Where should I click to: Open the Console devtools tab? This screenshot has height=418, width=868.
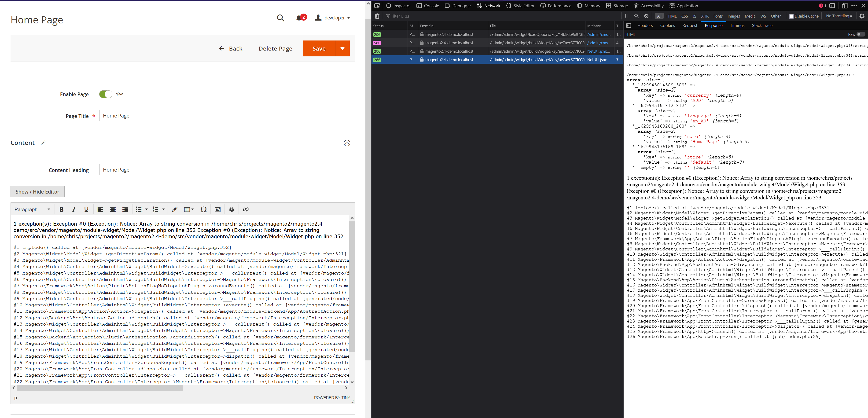428,6
